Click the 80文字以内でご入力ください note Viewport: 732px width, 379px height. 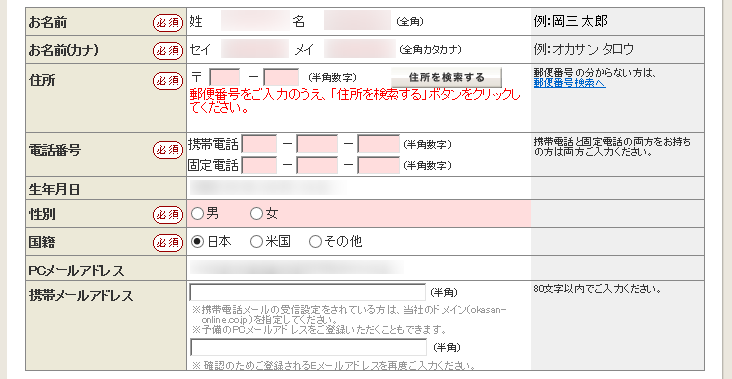(x=598, y=289)
